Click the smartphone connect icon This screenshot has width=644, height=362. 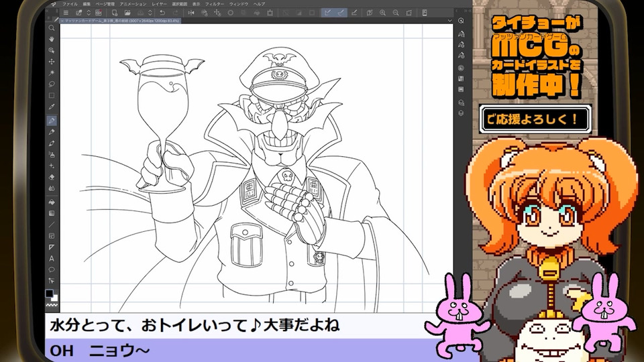424,13
